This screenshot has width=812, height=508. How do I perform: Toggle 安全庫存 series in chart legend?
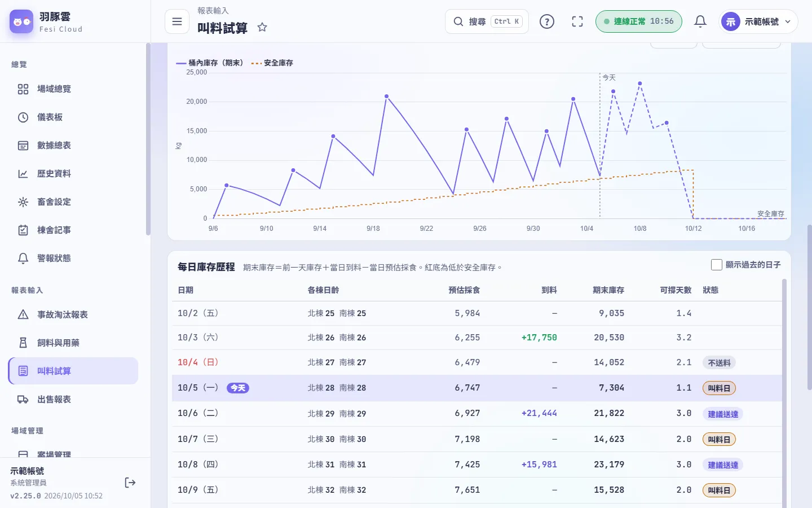tap(272, 63)
